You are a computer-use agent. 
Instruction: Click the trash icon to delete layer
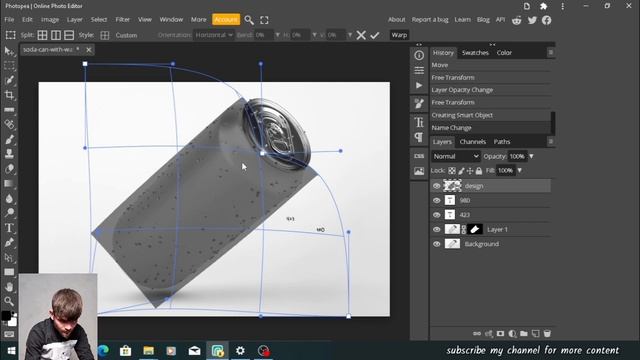coord(547,333)
